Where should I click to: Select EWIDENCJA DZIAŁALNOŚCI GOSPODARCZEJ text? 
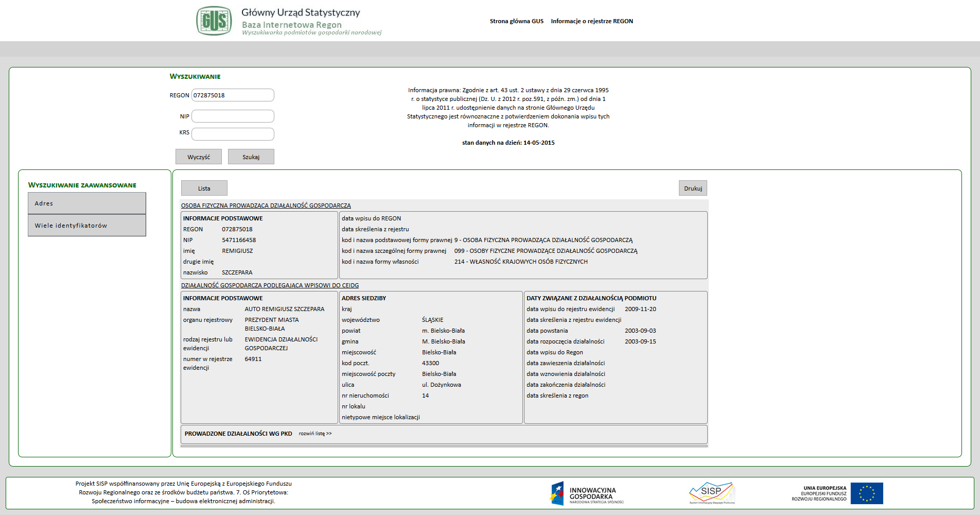[x=281, y=344]
